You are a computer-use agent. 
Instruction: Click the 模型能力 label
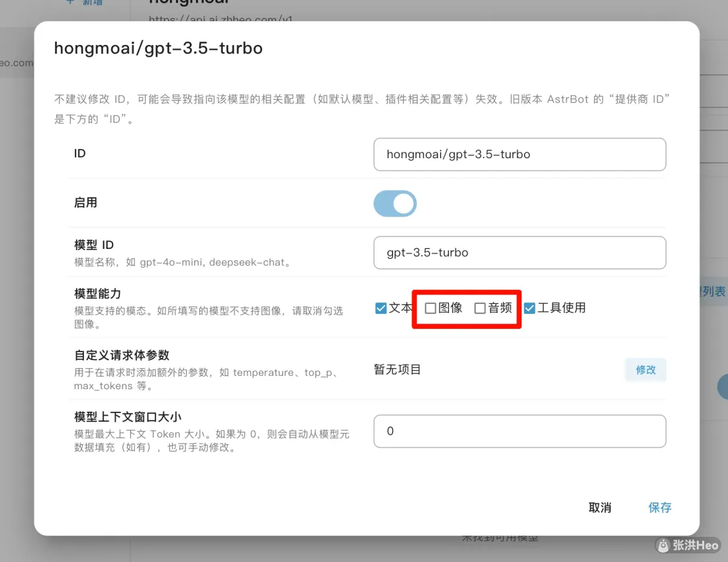point(97,293)
